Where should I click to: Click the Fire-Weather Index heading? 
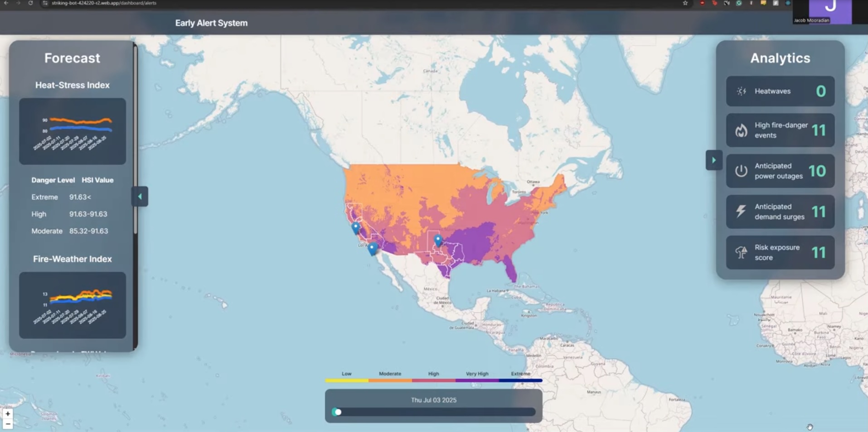(73, 259)
